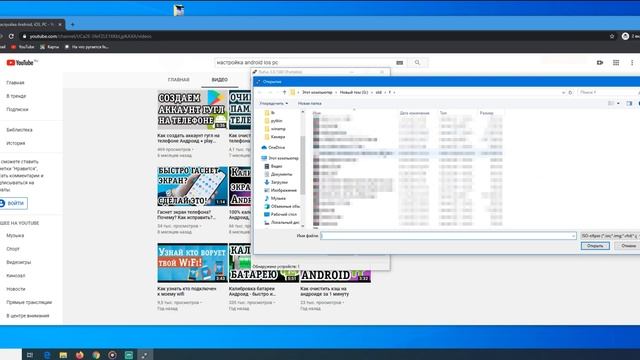Click Новая папка in the dialog toolbar
This screenshot has height=360, width=640.
coord(309,104)
